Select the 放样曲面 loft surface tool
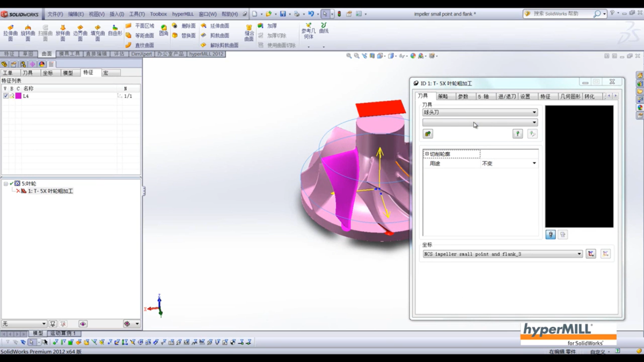The height and width of the screenshot is (362, 644). pyautogui.click(x=63, y=33)
